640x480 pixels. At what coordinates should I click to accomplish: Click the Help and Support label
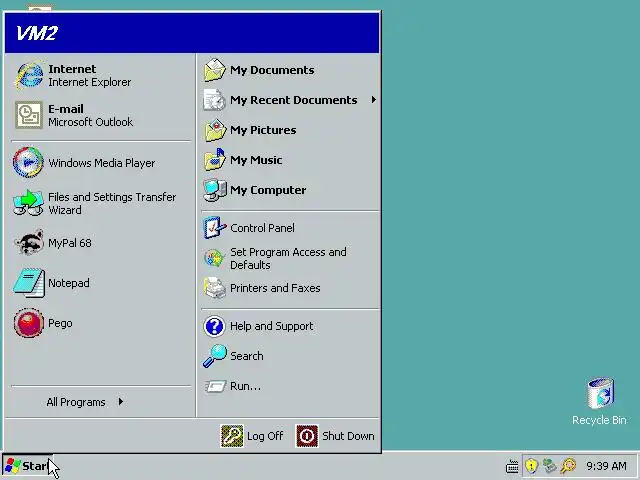tap(272, 326)
